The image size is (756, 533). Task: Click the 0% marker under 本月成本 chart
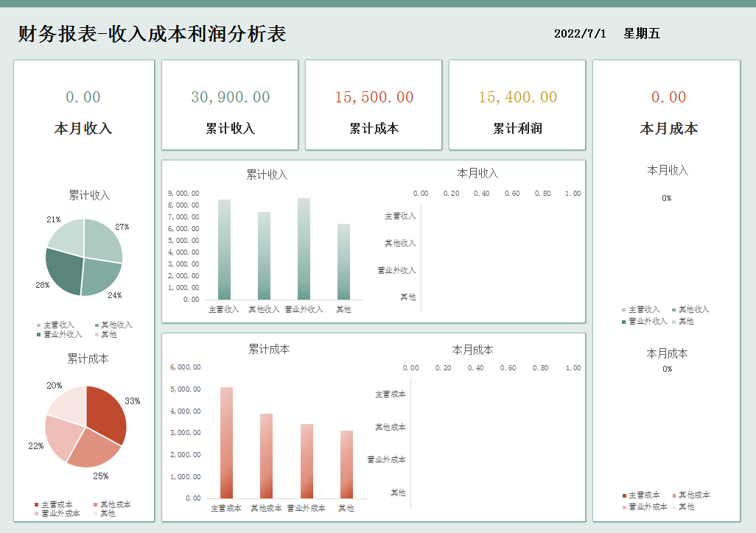667,370
